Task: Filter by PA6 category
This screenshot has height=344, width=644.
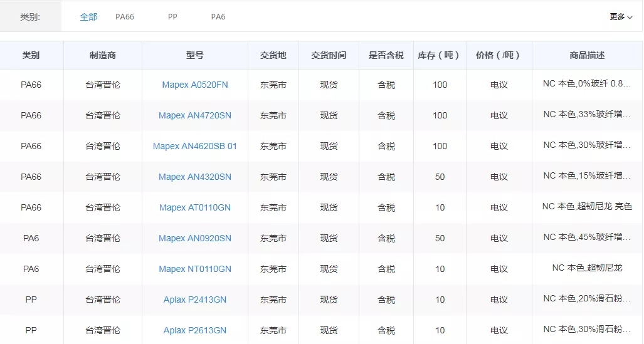Action: click(218, 17)
